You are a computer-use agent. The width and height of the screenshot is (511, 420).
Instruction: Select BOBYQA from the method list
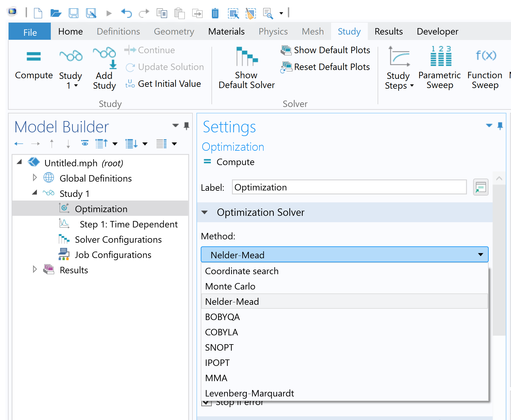coord(222,317)
